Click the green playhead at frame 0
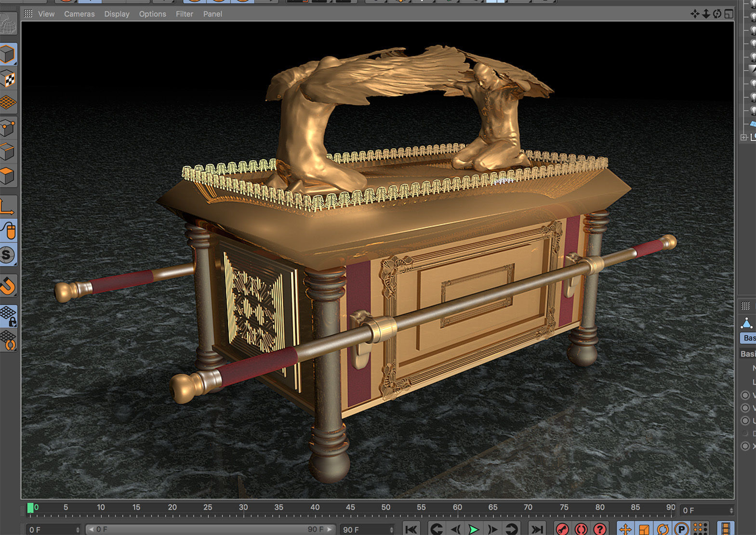Viewport: 756px width, 535px height. point(30,508)
